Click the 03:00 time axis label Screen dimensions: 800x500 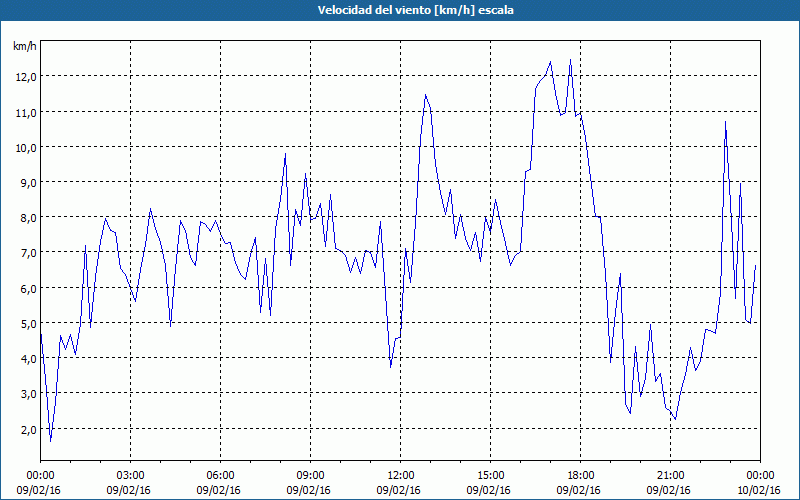(131, 476)
